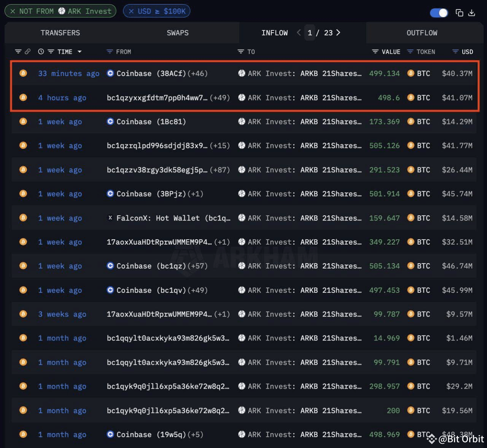Go to next inflow page
Screen dimensions: 487x448
pyautogui.click(x=338, y=33)
